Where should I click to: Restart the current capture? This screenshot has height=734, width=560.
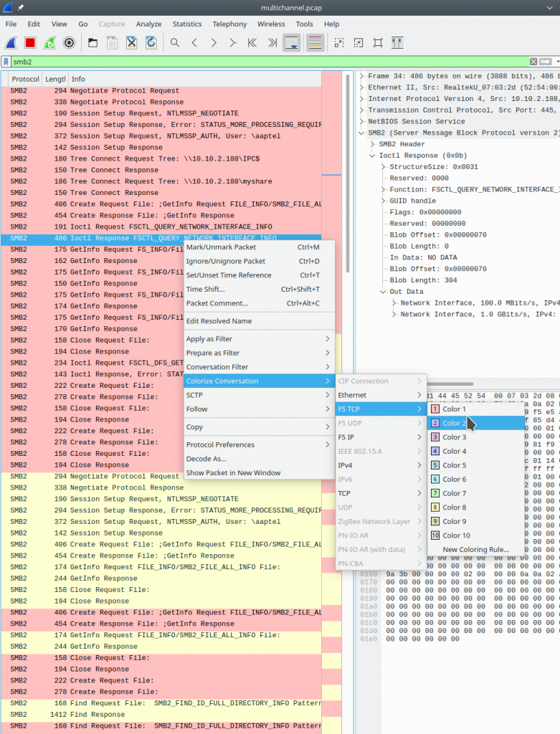49,43
